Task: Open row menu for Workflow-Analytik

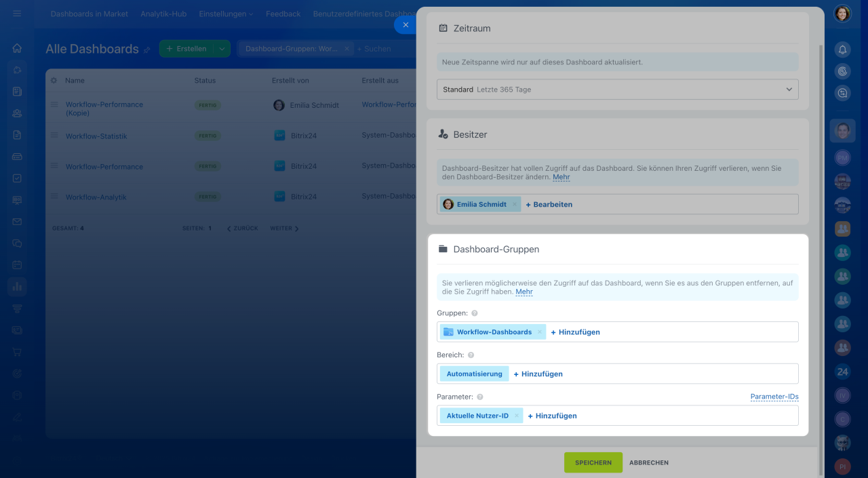Action: (54, 197)
